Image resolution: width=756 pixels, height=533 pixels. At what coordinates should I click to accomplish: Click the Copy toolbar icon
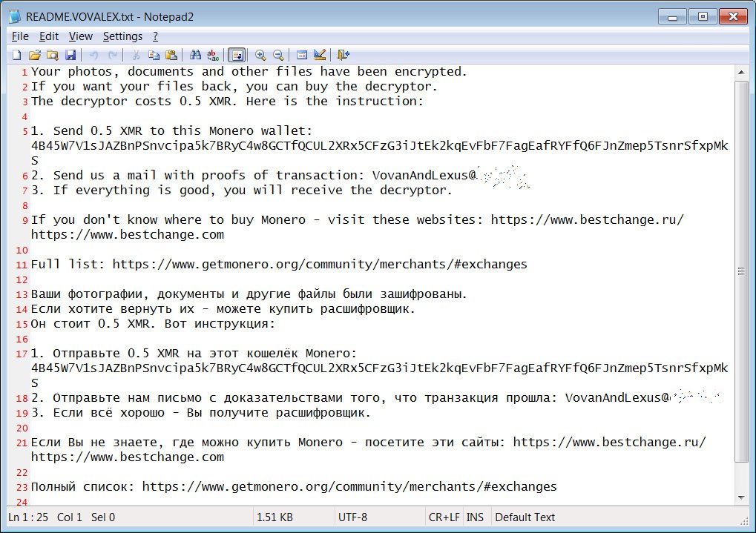[x=154, y=55]
